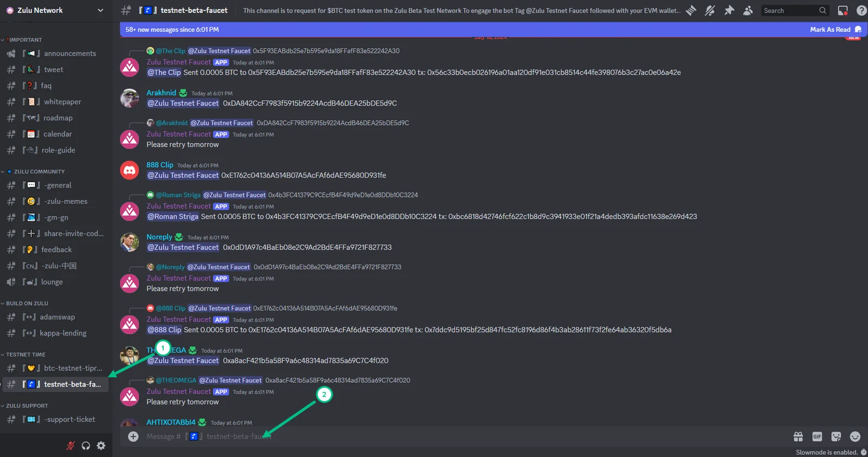Click Mark As Read button

[835, 29]
